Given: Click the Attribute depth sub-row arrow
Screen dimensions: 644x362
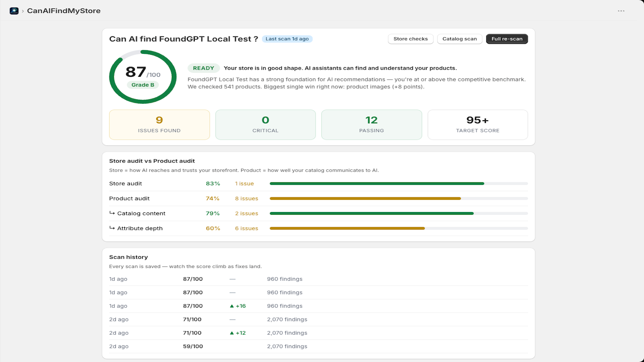Looking at the screenshot, I should (x=112, y=228).
